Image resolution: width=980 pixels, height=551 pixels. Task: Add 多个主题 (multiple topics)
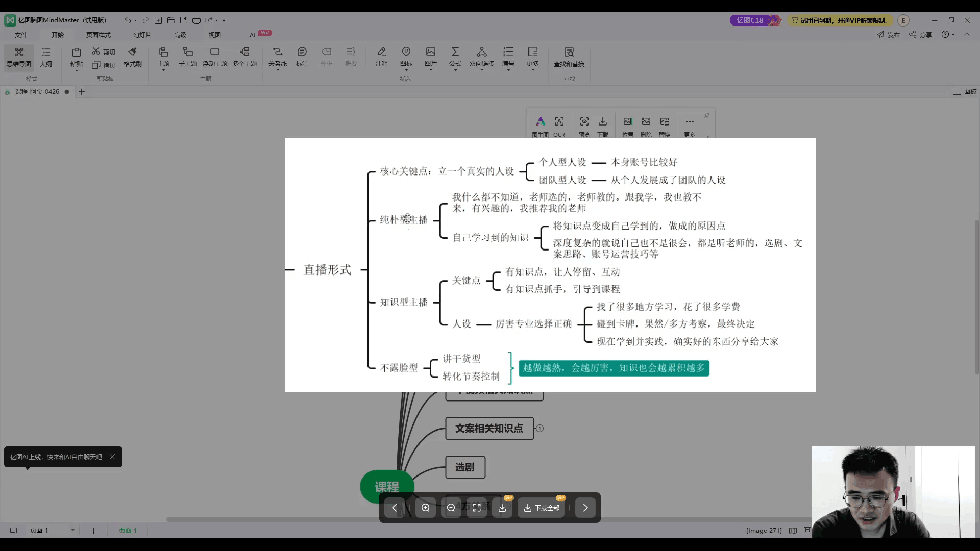(244, 57)
